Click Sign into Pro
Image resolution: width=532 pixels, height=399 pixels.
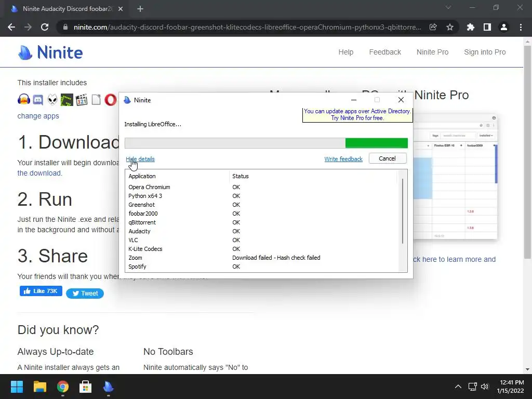click(485, 52)
